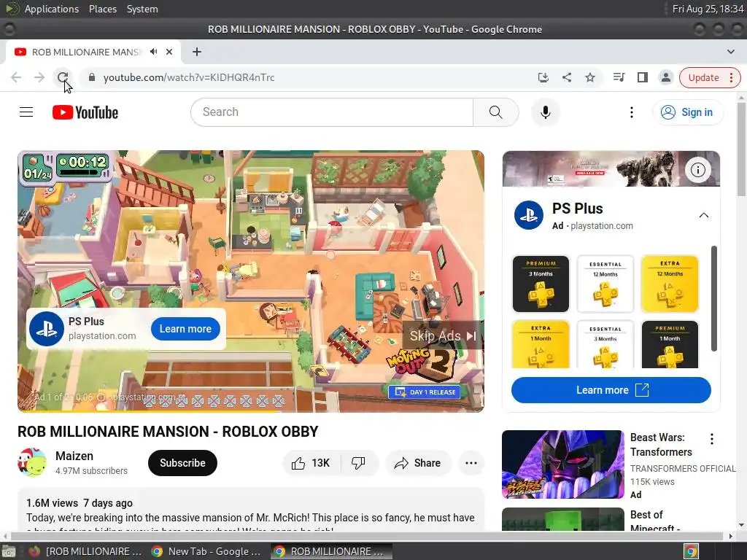The image size is (747, 560).
Task: Open the YouTube hamburger guide menu
Action: 26,112
